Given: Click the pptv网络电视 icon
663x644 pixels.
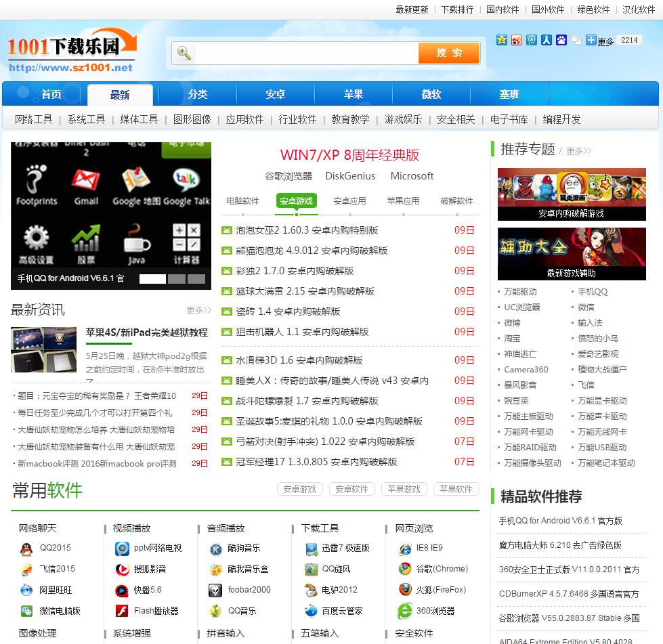Looking at the screenshot, I should tap(122, 549).
